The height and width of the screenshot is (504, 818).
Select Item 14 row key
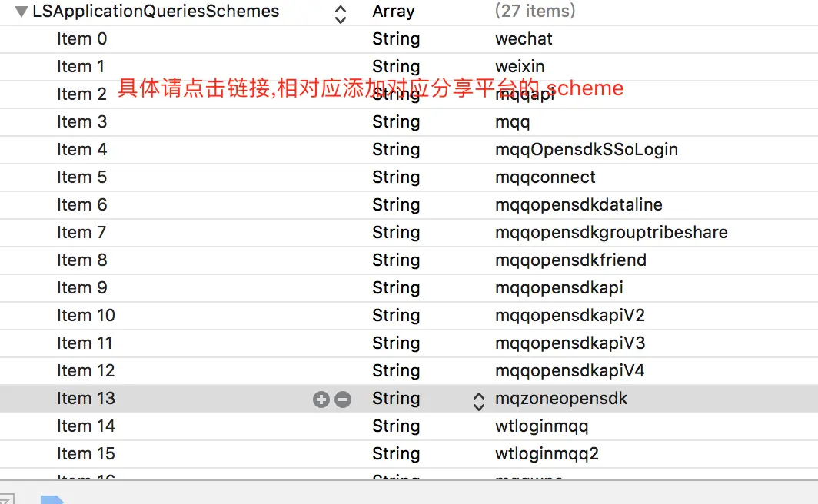pos(86,426)
